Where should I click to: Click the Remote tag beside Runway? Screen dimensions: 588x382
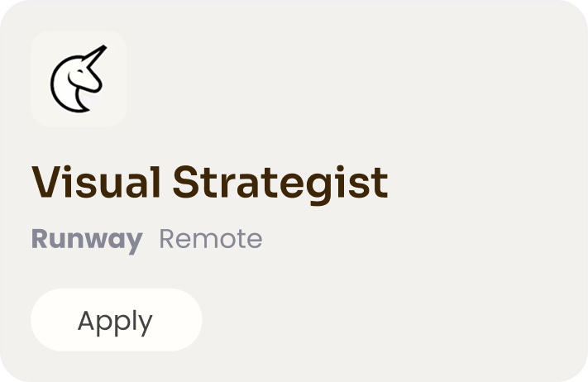(210, 240)
